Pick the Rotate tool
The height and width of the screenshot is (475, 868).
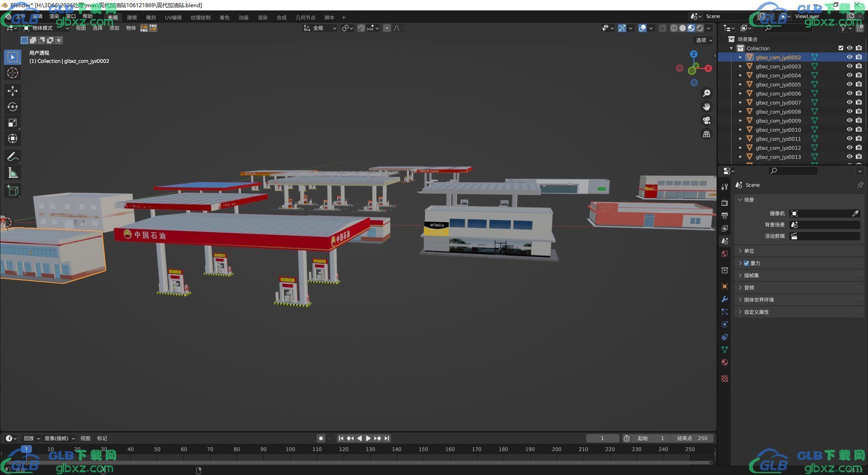(13, 107)
